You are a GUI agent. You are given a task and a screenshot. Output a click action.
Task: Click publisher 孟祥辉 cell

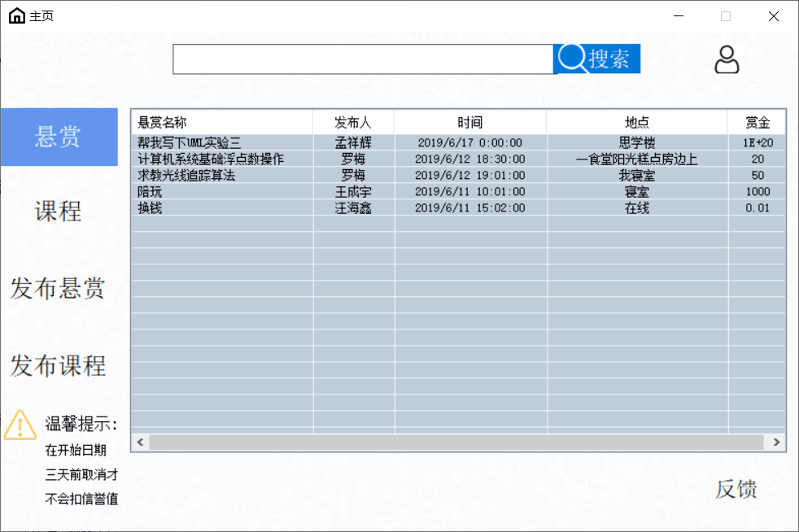point(354,142)
